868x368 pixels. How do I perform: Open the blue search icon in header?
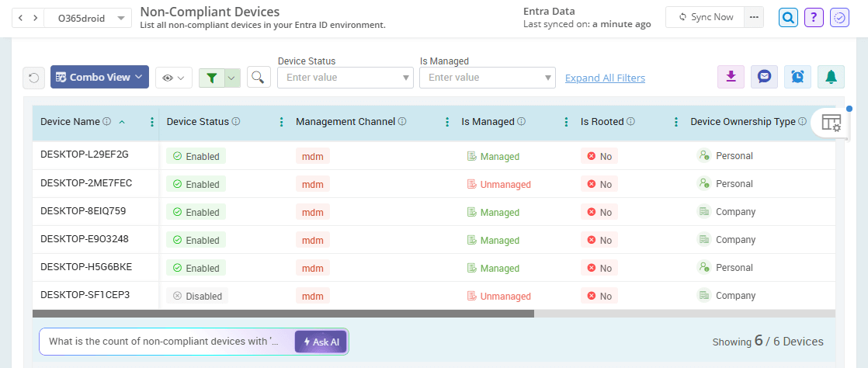788,18
